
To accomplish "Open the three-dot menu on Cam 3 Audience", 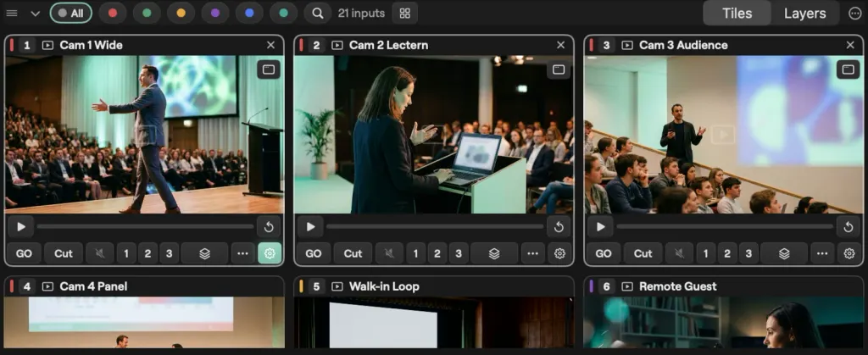I will (822, 253).
